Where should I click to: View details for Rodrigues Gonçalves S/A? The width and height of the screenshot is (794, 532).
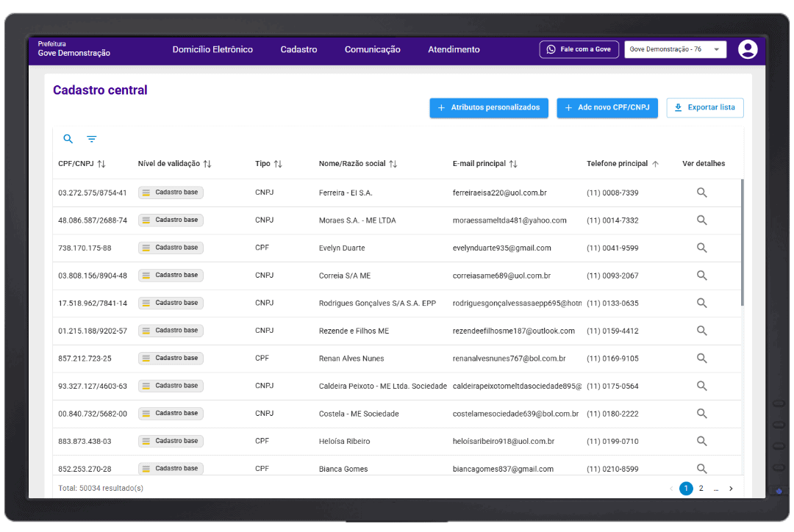point(701,303)
